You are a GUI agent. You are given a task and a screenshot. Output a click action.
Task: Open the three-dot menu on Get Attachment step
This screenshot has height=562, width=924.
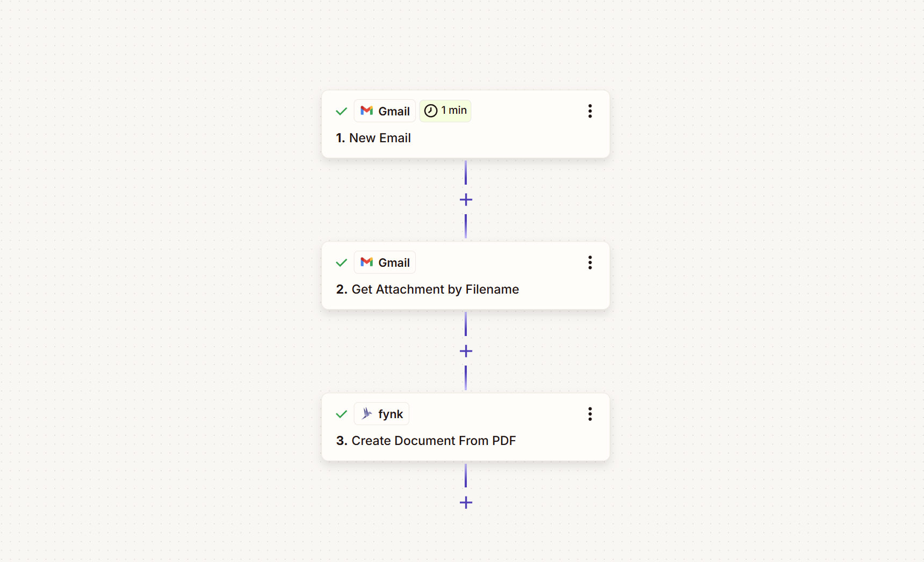590,262
